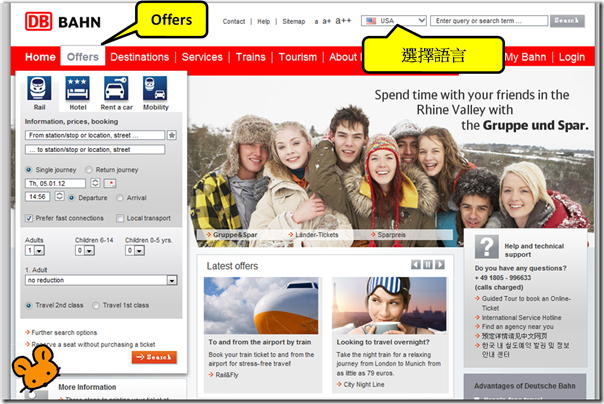604x404 pixels.
Task: Choose Single journey option
Action: pyautogui.click(x=29, y=170)
